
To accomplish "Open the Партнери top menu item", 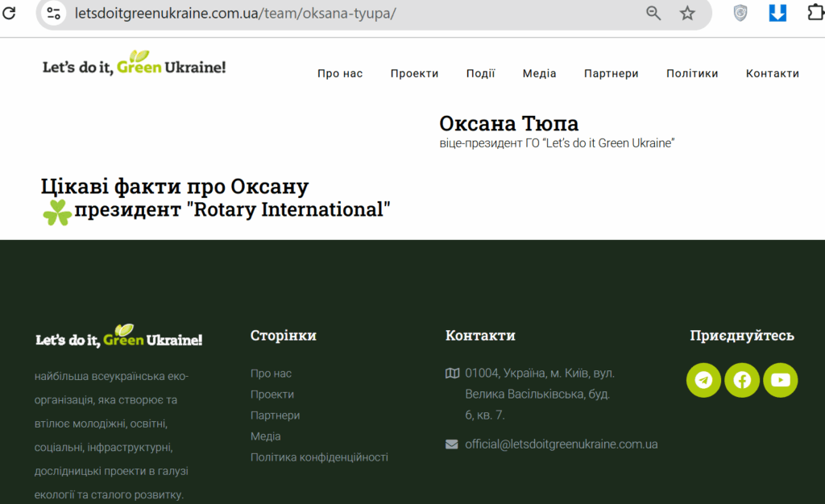I will coord(611,73).
